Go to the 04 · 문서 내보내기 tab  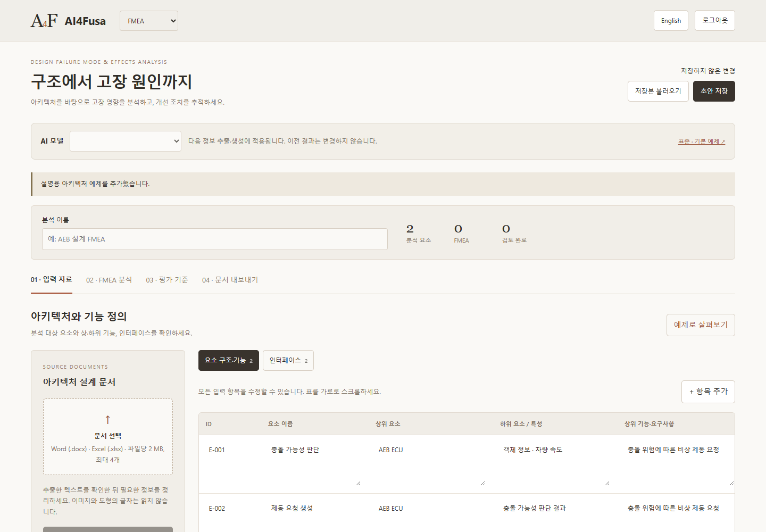(x=230, y=280)
